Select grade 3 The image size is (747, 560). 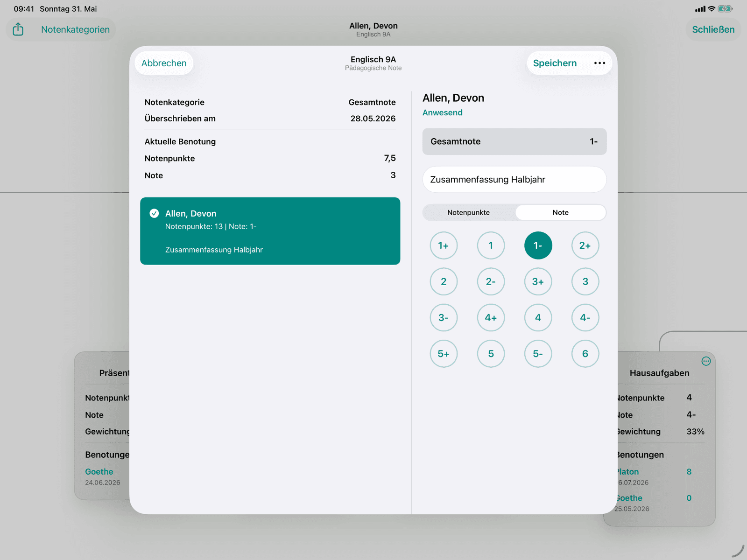click(x=585, y=281)
